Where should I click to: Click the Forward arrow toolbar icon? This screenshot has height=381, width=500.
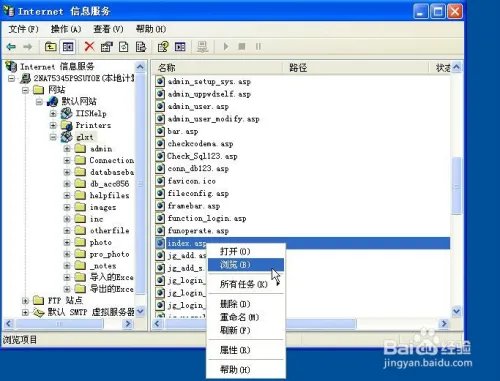coord(28,47)
